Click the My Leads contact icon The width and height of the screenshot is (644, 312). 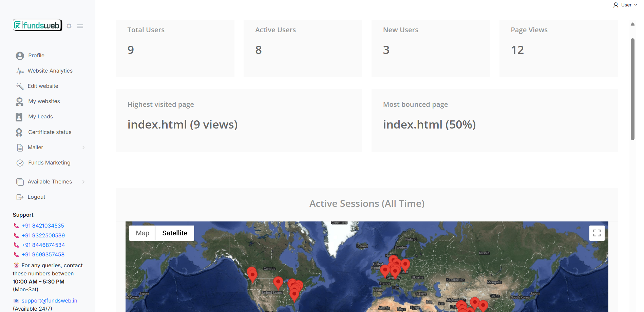pyautogui.click(x=19, y=117)
